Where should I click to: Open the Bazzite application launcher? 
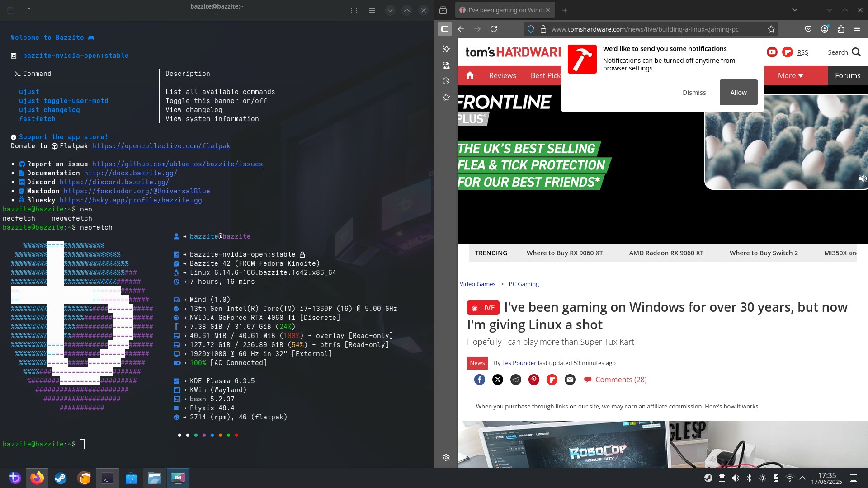point(14,478)
